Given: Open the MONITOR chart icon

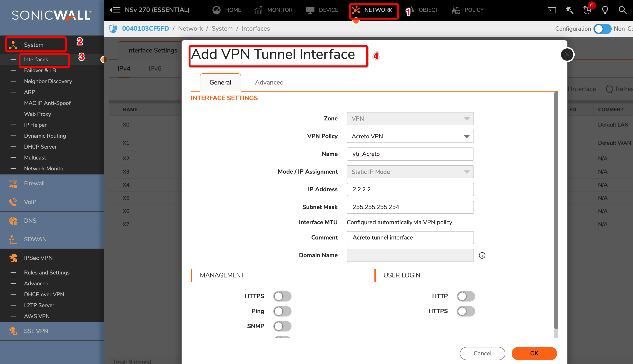Looking at the screenshot, I should pos(259,10).
